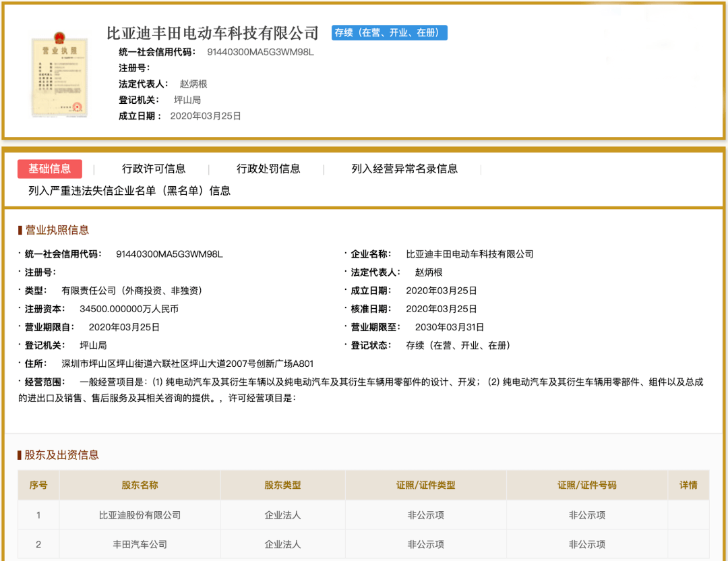Click the 股东名称 column header
Screen dimensions: 728x561
[140, 485]
